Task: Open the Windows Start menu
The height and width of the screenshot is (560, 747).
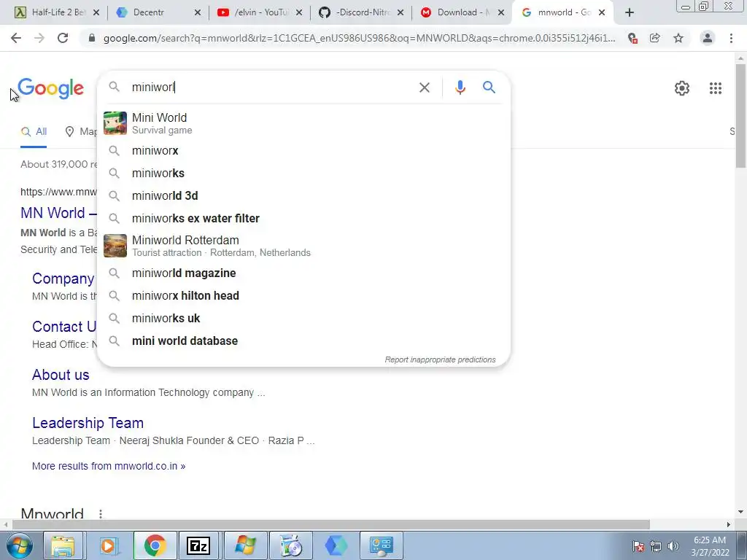Action: coord(20,545)
